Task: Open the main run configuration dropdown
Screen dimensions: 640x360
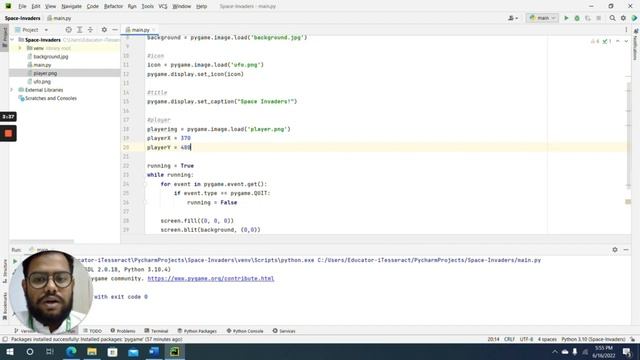Action: coord(542,18)
